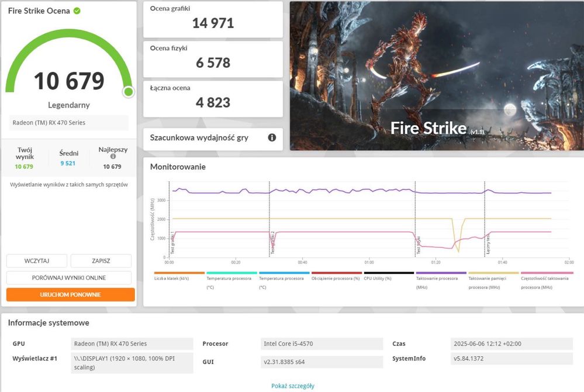Run the benchmark again with URUCHOM PONOWNIE
This screenshot has height=392, width=584.
pyautogui.click(x=70, y=294)
